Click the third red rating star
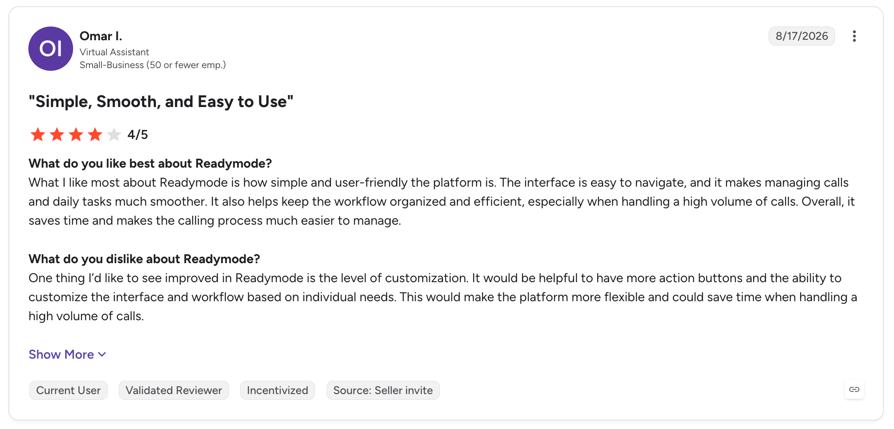Image resolution: width=894 pixels, height=429 pixels. pyautogui.click(x=76, y=135)
